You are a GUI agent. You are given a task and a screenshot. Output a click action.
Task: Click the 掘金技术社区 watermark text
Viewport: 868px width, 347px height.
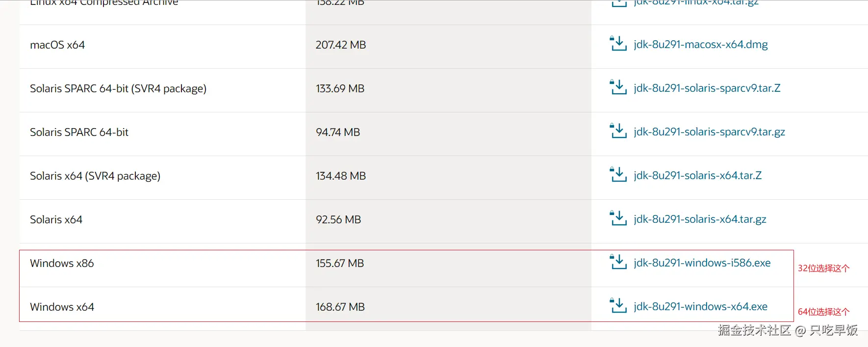(754, 330)
